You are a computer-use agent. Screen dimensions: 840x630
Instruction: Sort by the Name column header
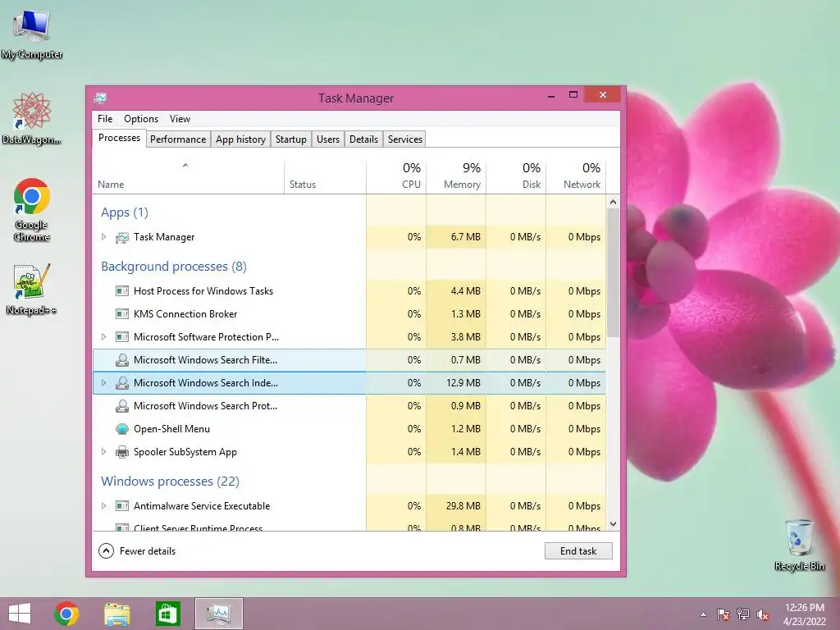(x=188, y=177)
